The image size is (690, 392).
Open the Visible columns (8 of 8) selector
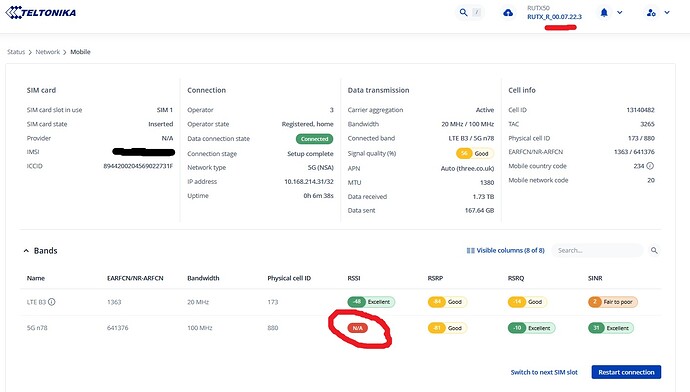pyautogui.click(x=505, y=250)
